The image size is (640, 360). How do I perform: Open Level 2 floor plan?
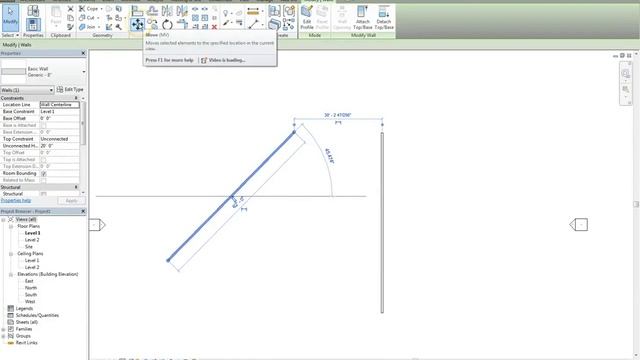[32, 240]
